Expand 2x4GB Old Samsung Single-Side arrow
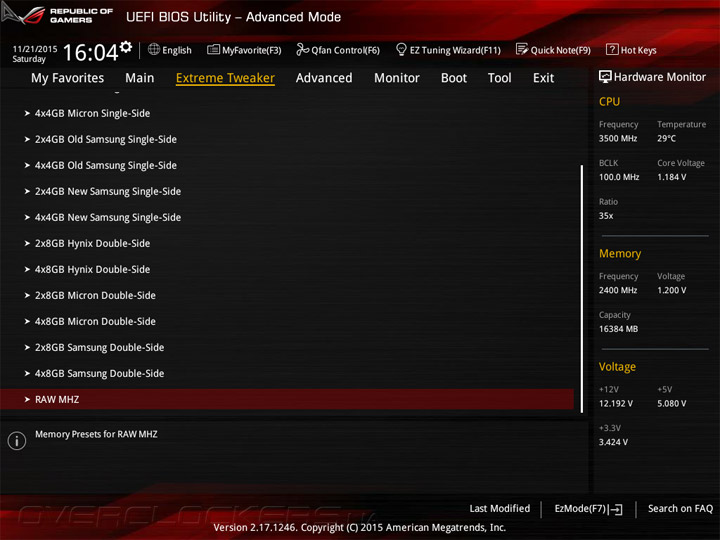Screen dimensions: 720x540 [x=27, y=139]
